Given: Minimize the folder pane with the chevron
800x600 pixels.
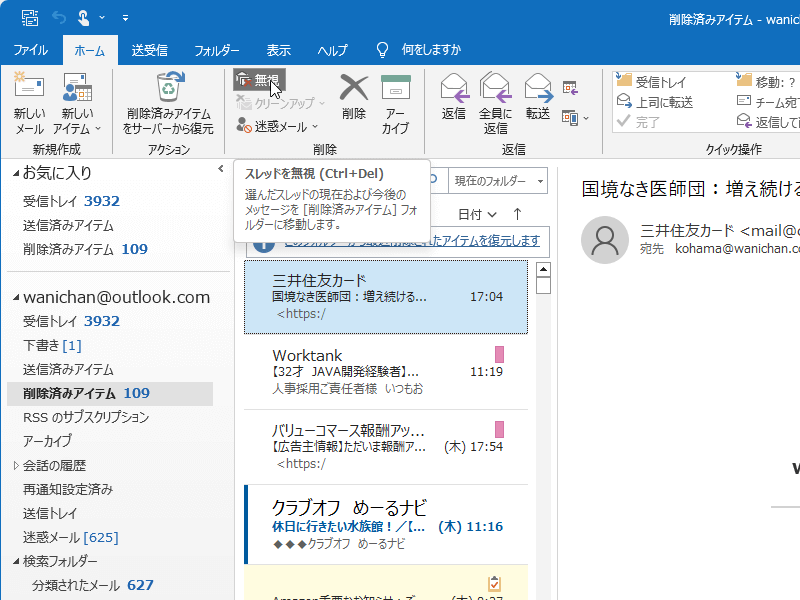Looking at the screenshot, I should click(221, 168).
